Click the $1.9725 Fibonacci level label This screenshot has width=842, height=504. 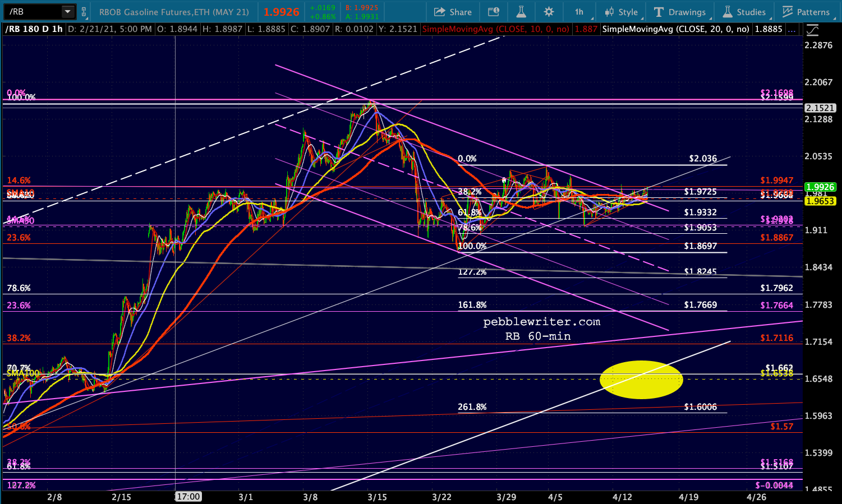click(x=700, y=192)
